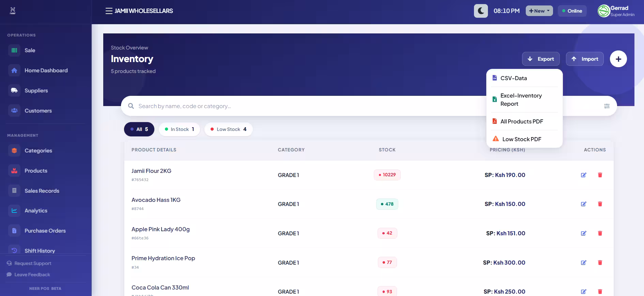The width and height of the screenshot is (644, 296).
Task: Edit Jamii Flour 2KG product
Action: click(x=584, y=175)
